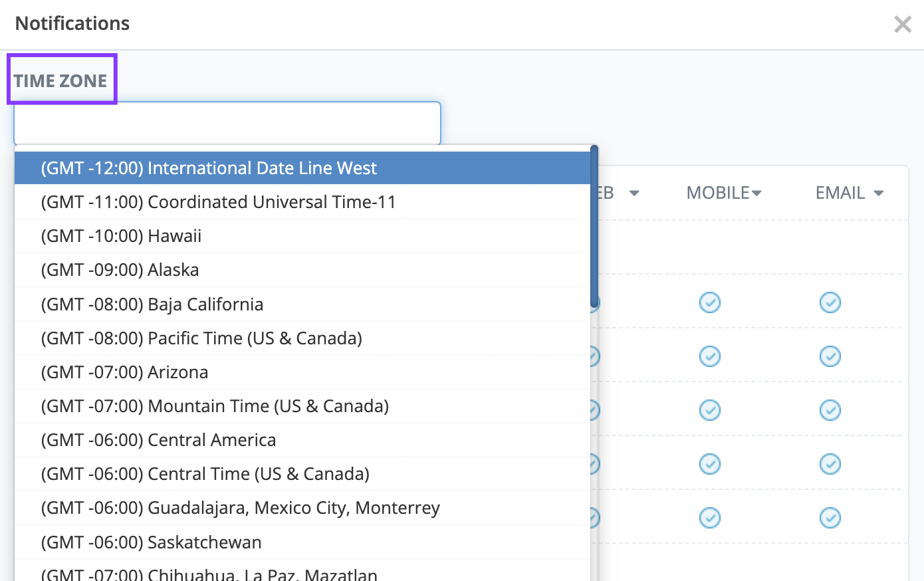Close the Notifications dialog
The width and height of the screenshot is (924, 581).
click(903, 25)
